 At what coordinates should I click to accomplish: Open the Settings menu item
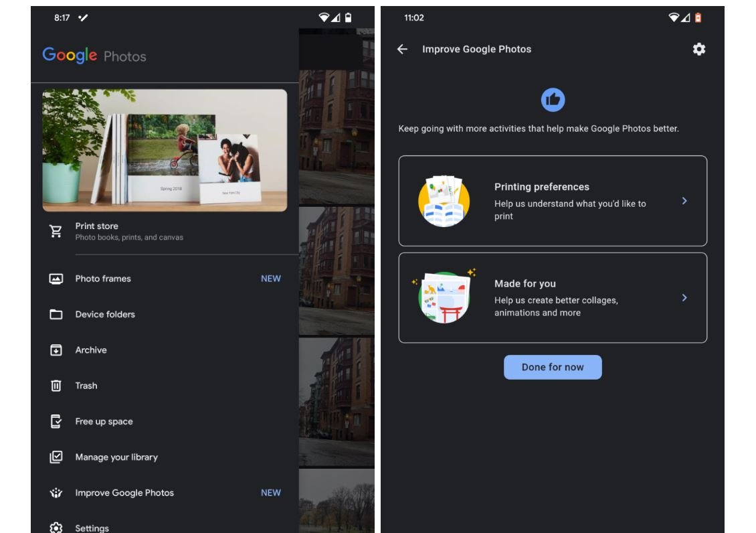point(92,528)
